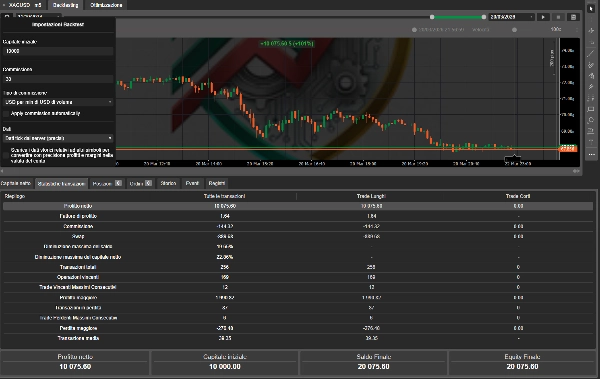Open the Statistiche transazioni tab
Screen dimensions: 600x379
[61, 184]
